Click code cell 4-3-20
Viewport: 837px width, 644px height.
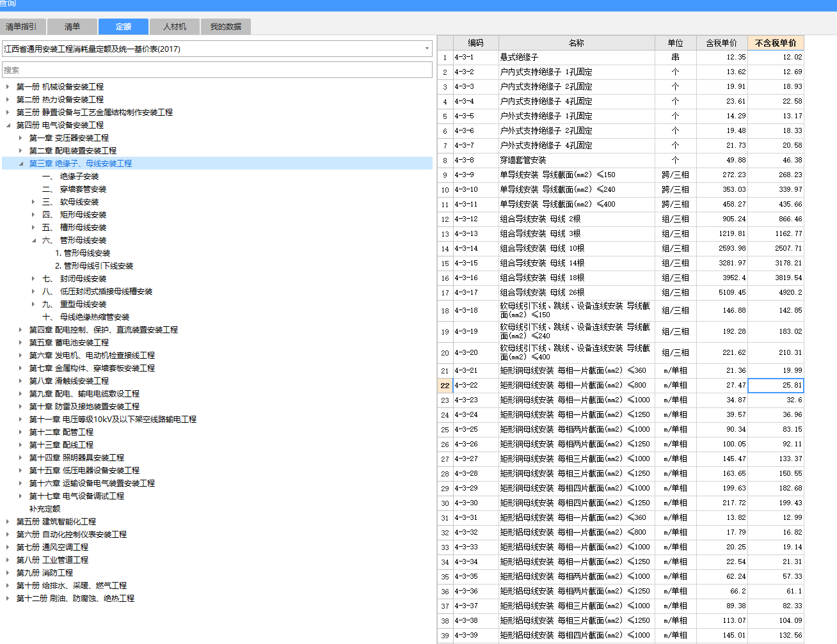pyautogui.click(x=475, y=352)
